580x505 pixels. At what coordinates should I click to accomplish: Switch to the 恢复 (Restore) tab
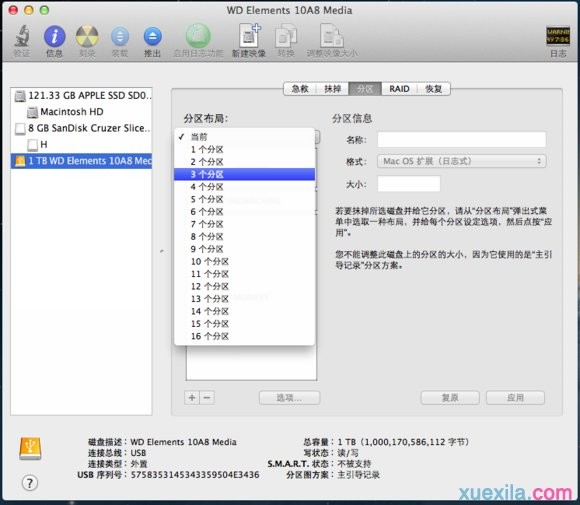pos(434,89)
